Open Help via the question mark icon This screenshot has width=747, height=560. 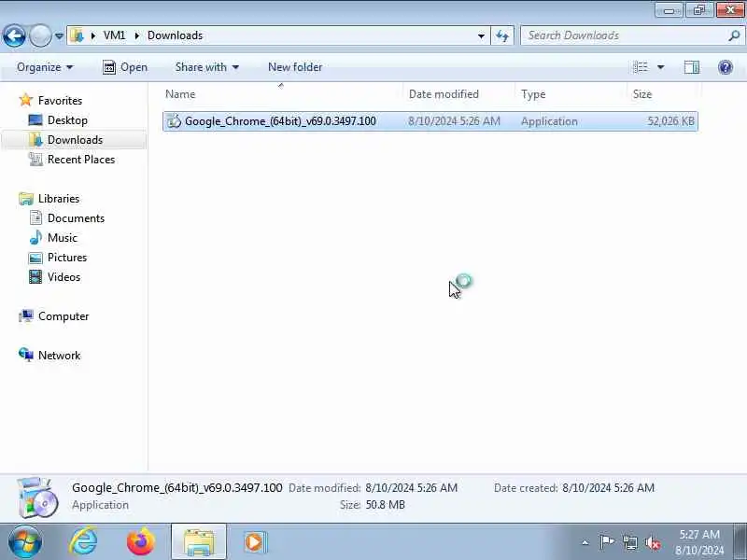click(x=726, y=67)
